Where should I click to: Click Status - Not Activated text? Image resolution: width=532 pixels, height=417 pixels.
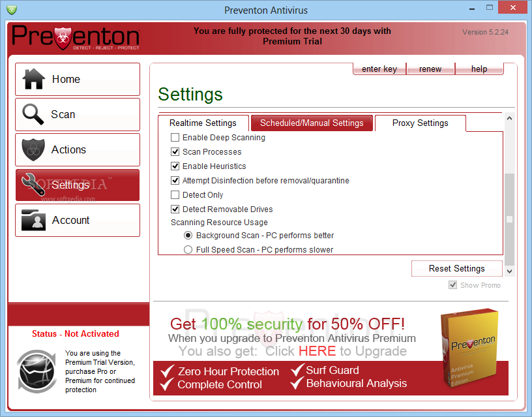pyautogui.click(x=76, y=334)
